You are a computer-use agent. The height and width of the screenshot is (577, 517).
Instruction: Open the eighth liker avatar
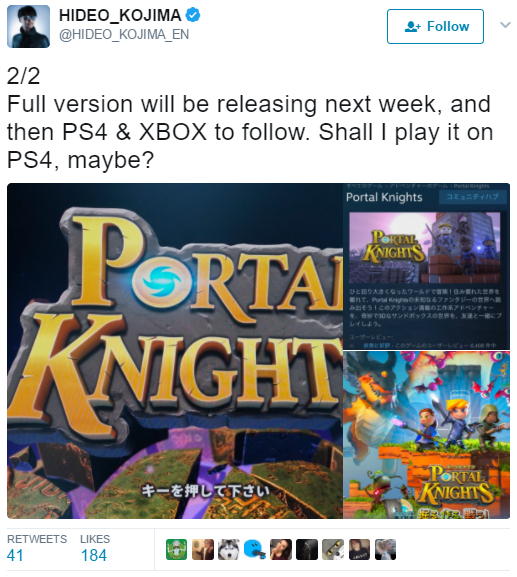click(x=359, y=550)
